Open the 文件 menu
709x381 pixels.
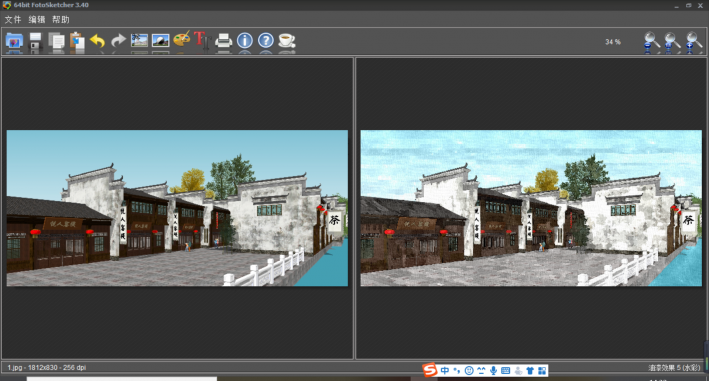13,19
